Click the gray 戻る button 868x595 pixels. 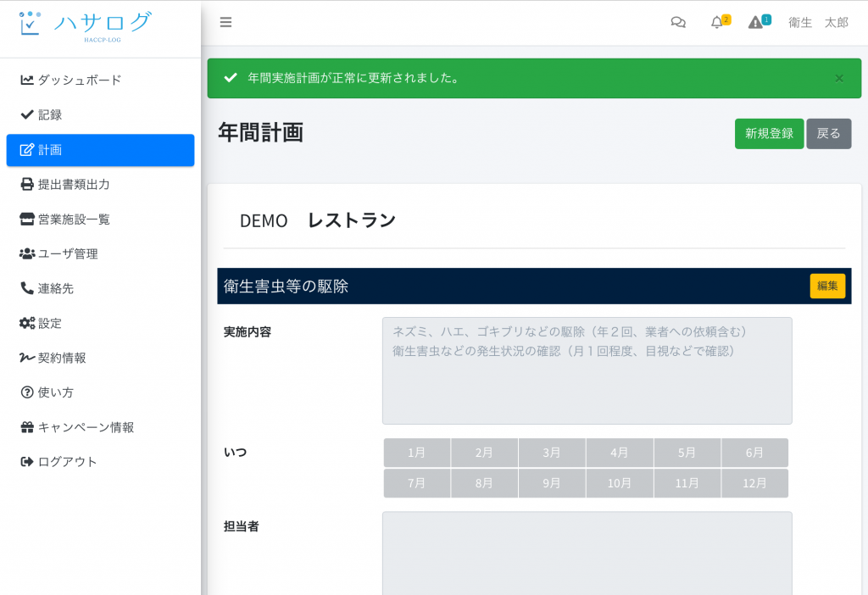click(828, 134)
